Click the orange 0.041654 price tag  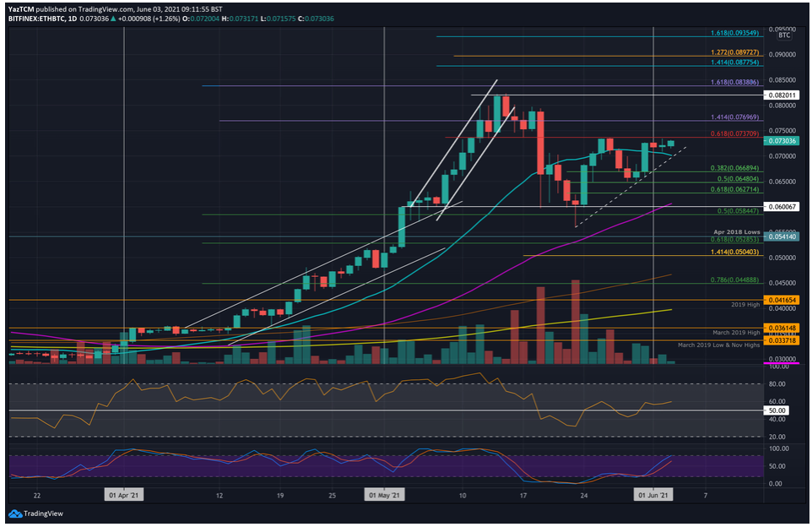[781, 300]
